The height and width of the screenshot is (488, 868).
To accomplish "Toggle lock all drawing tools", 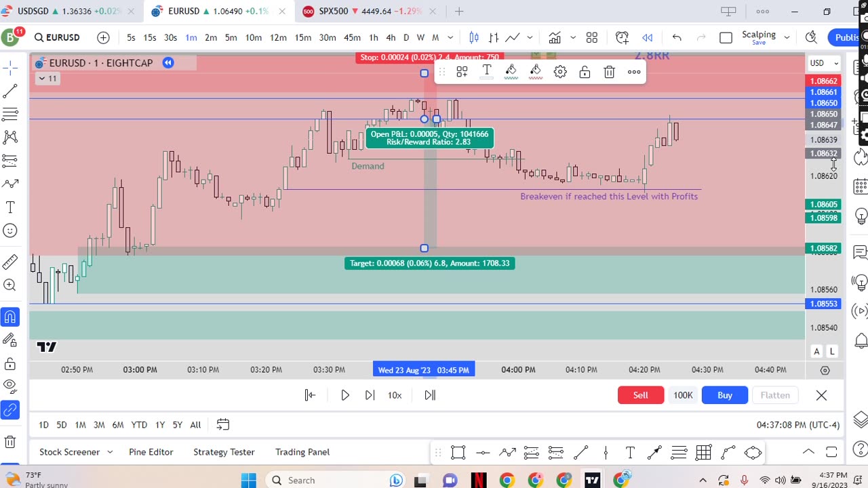I will [x=10, y=364].
